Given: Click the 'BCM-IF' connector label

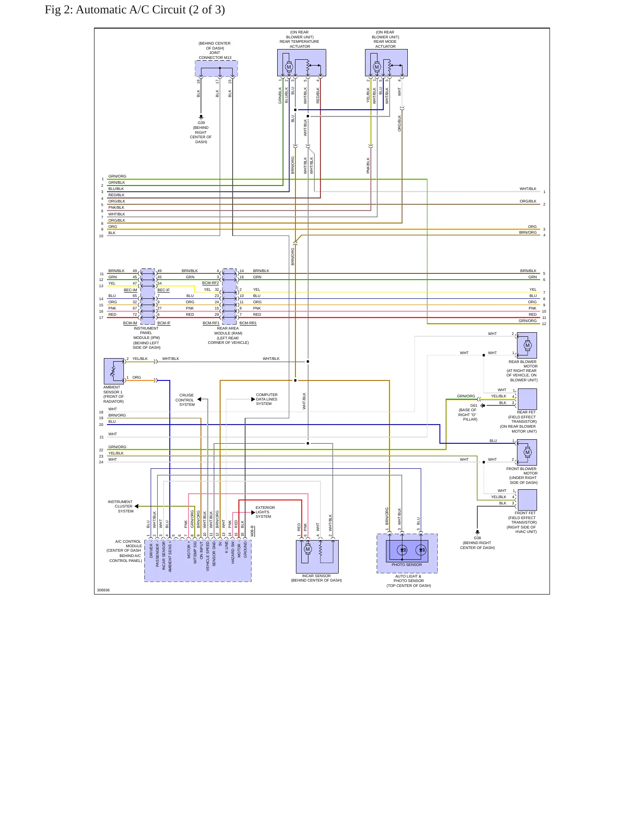Looking at the screenshot, I should click(x=164, y=323).
